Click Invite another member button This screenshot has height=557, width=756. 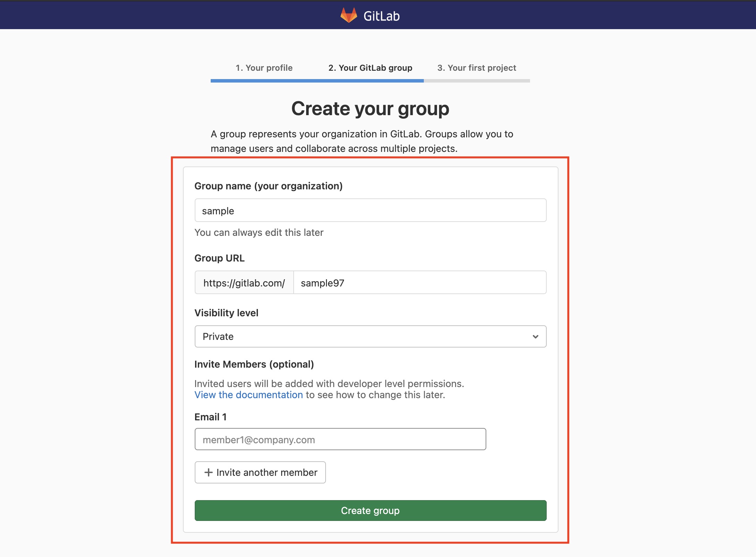coord(260,472)
